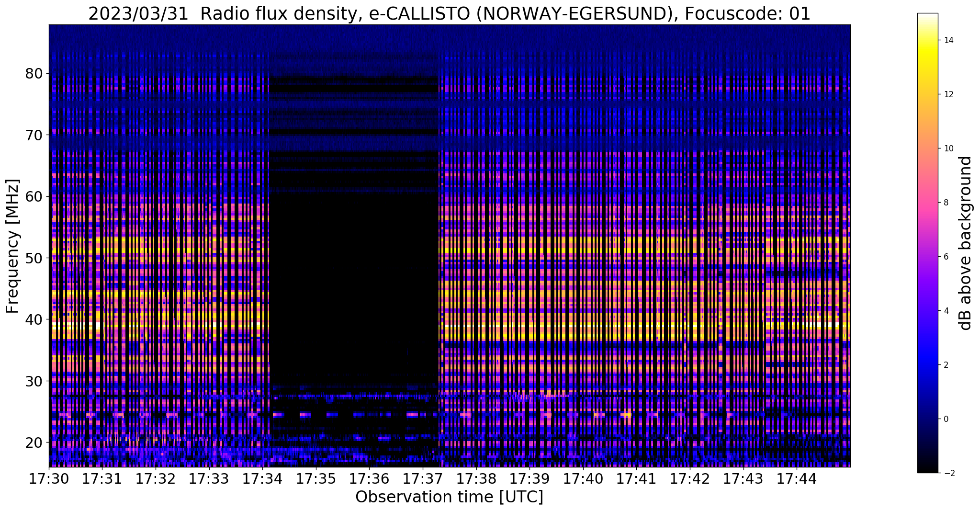Click the 17:43 time tick label
Screen dimensions: 980x511
(x=743, y=478)
